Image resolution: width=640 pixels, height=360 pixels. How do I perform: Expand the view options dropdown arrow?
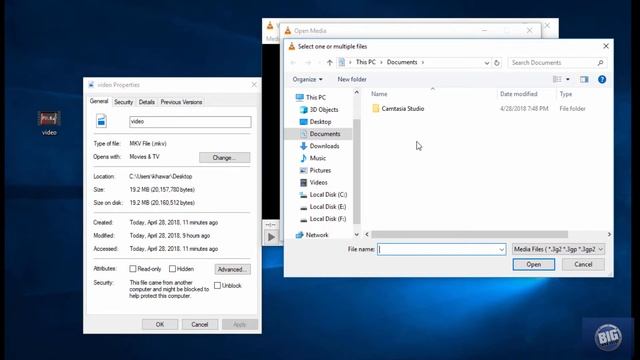tap(568, 79)
